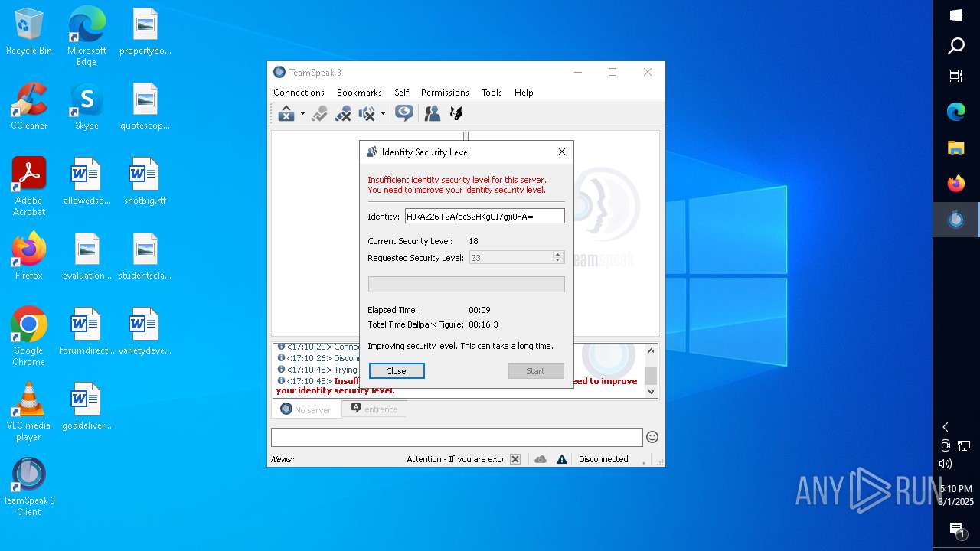Screen dimensions: 980x551
Task: Click the black wolf toolbar icon
Action: tap(456, 113)
